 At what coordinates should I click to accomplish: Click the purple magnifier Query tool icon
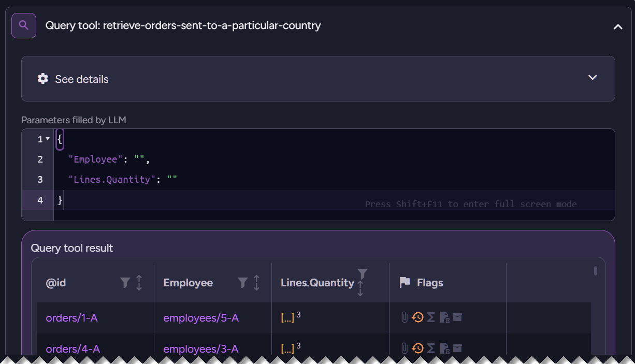[x=24, y=25]
